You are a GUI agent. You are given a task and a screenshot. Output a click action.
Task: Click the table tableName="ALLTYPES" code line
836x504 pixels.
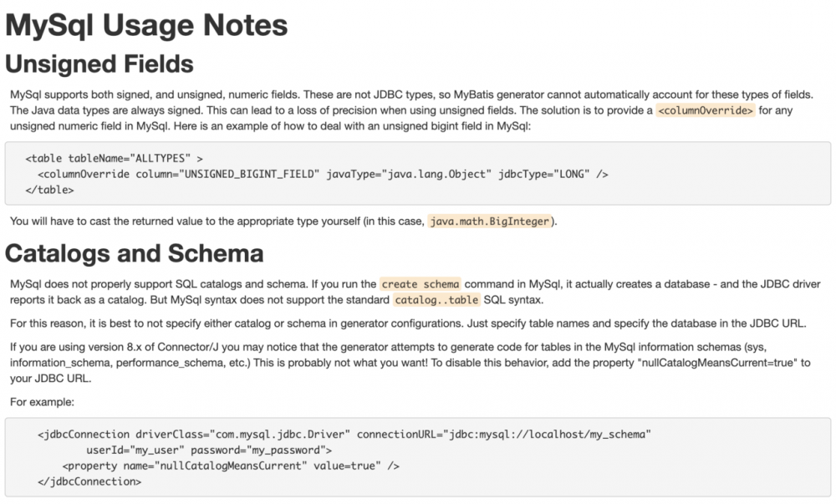pyautogui.click(x=114, y=158)
